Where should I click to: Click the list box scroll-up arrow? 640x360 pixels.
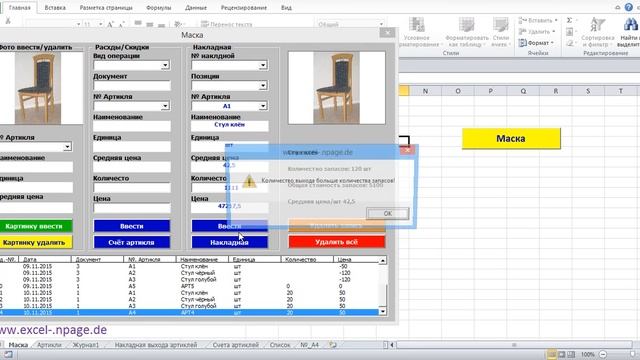[x=382, y=260]
